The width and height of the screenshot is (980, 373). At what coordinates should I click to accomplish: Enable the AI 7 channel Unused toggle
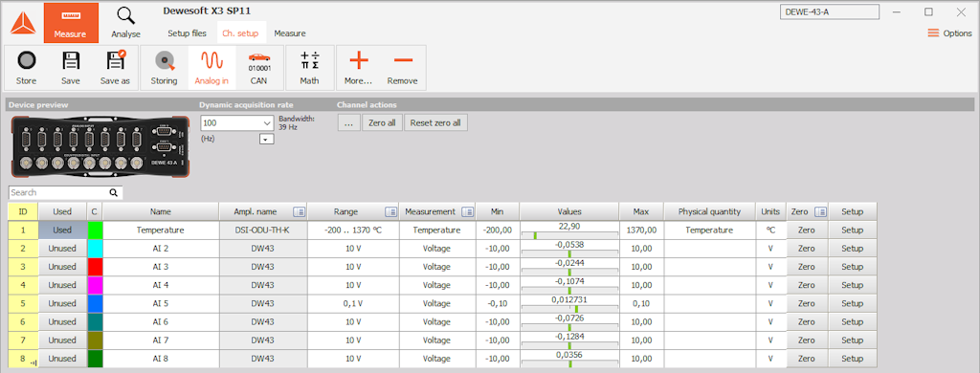point(62,340)
